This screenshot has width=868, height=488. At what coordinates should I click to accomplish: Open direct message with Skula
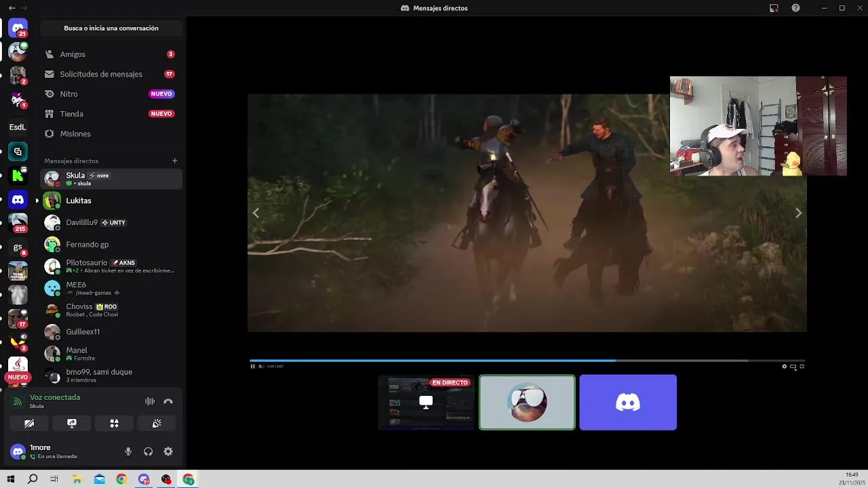click(111, 179)
